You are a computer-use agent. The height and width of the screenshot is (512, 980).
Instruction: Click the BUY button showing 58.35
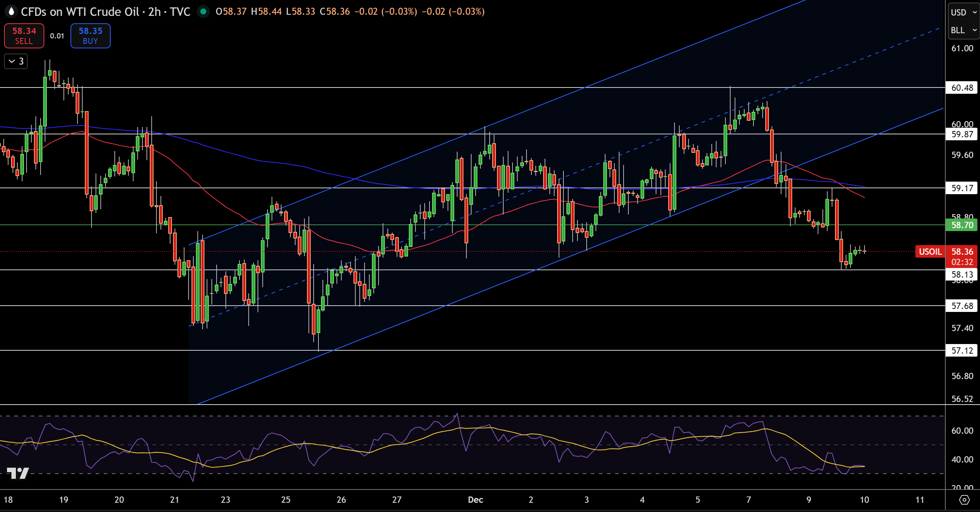(x=90, y=36)
